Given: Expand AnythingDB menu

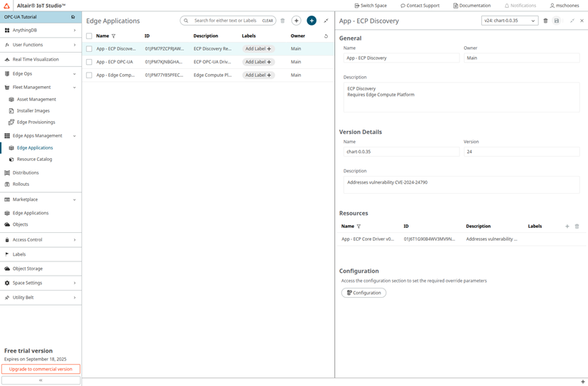Looking at the screenshot, I should pyautogui.click(x=41, y=30).
